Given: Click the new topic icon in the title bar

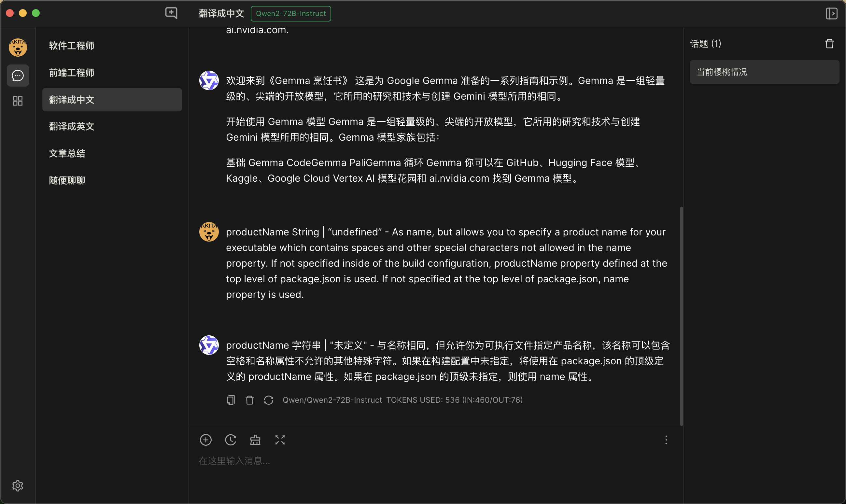Looking at the screenshot, I should pos(171,13).
